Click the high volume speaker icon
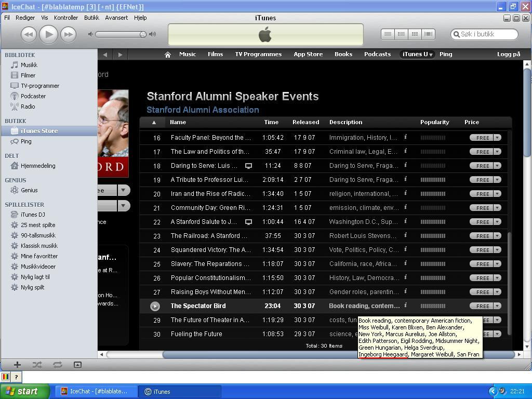 point(152,34)
